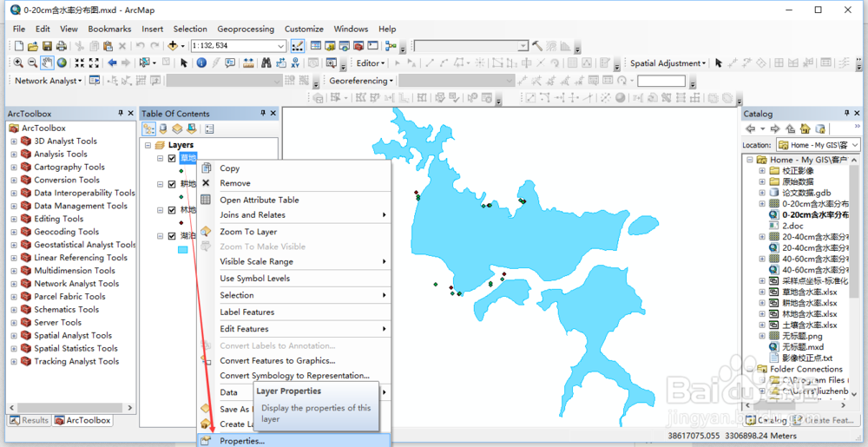Screen dimensions: 868x447
Task: Click List By Drawing Order icon
Action: [x=149, y=129]
